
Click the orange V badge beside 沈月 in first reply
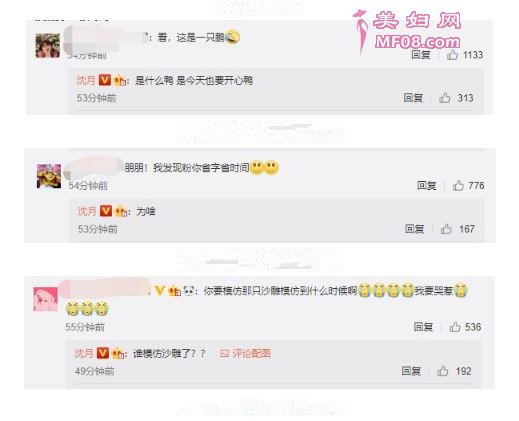click(105, 80)
